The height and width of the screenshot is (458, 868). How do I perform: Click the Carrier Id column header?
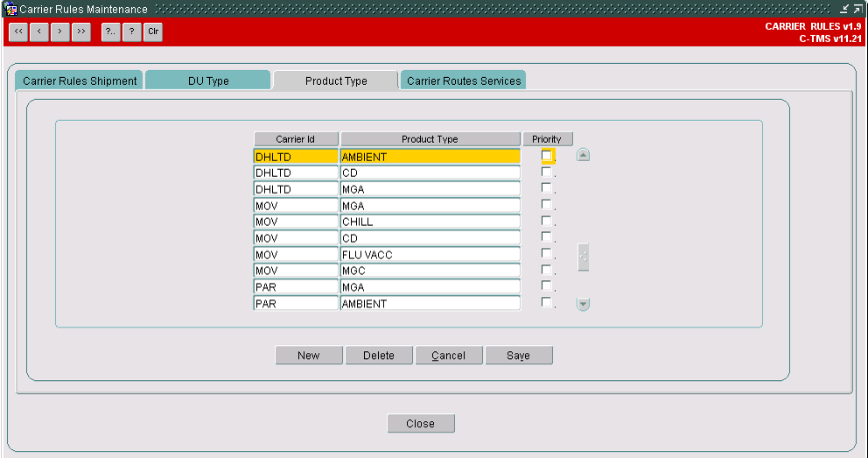tap(296, 139)
